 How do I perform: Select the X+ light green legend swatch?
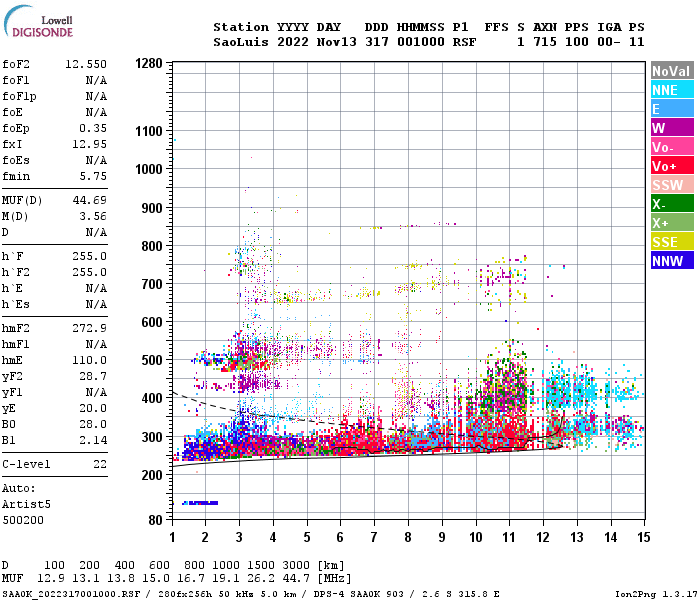(672, 223)
